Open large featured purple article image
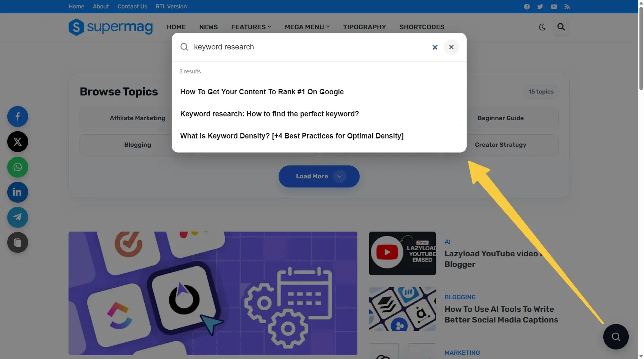The height and width of the screenshot is (359, 644). tap(213, 293)
